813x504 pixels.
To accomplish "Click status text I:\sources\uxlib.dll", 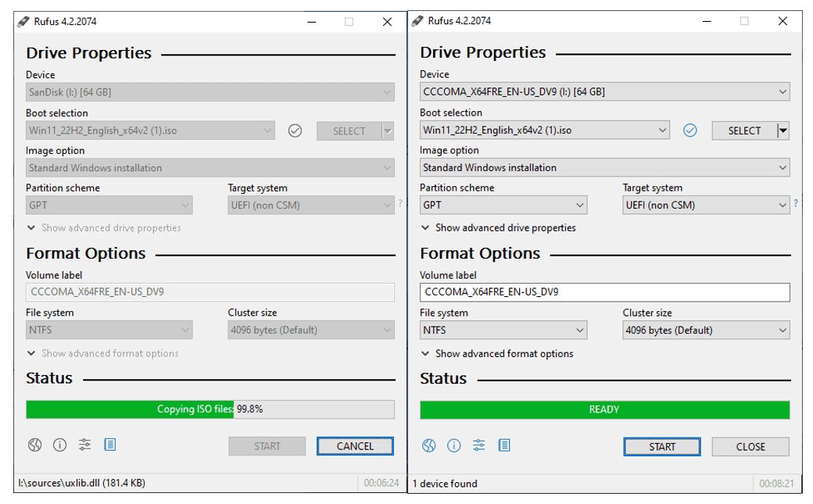I will click(82, 483).
